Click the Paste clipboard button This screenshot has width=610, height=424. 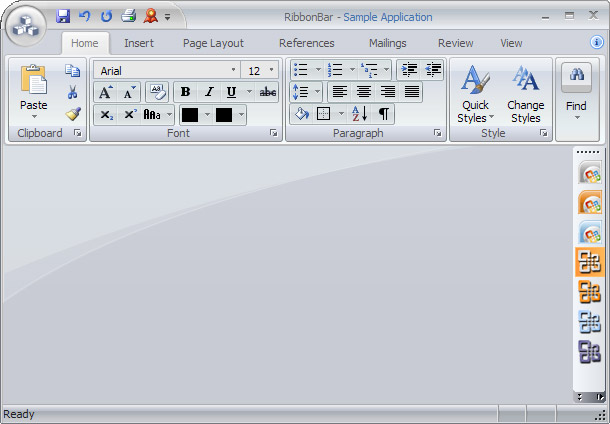click(34, 86)
